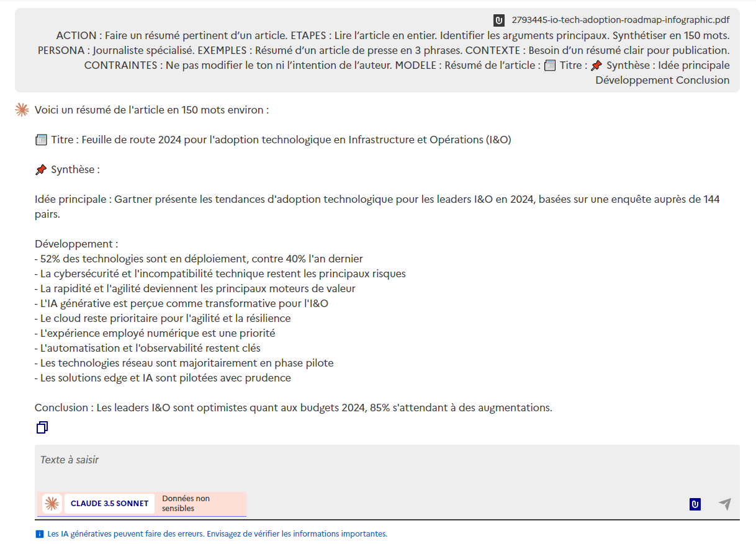Open the attached io-tech-adoption-roadmap PDF filename

coord(620,20)
